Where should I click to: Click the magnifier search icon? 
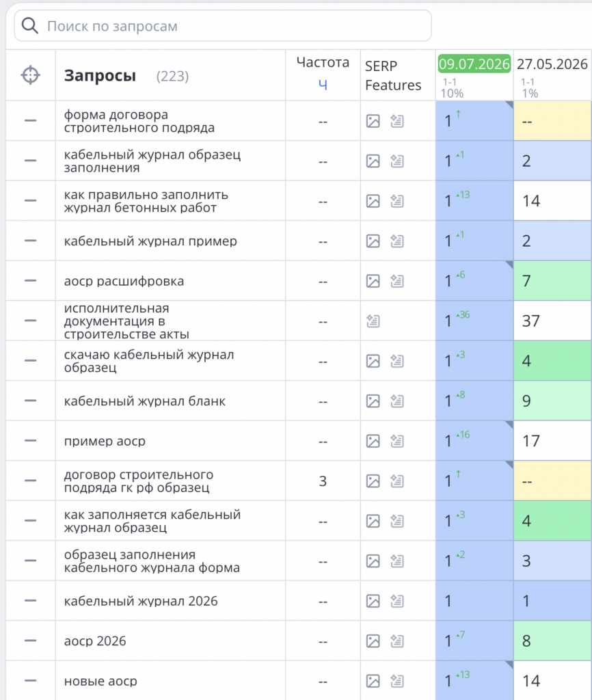(30, 26)
